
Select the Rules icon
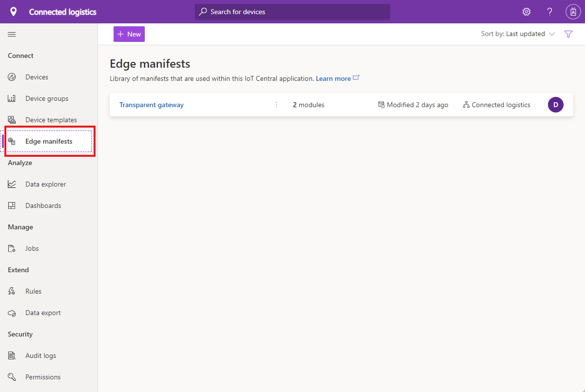[x=12, y=291]
